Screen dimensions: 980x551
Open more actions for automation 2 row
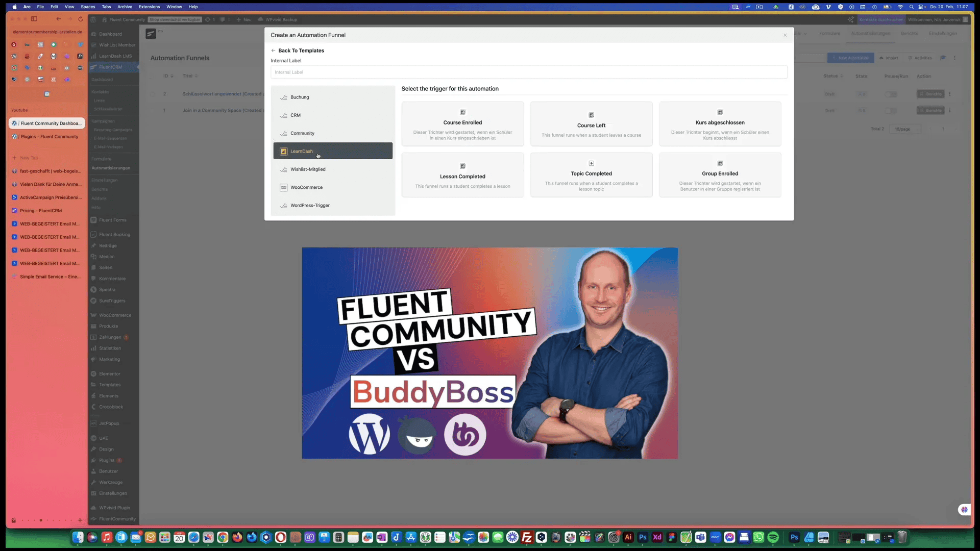[950, 94]
